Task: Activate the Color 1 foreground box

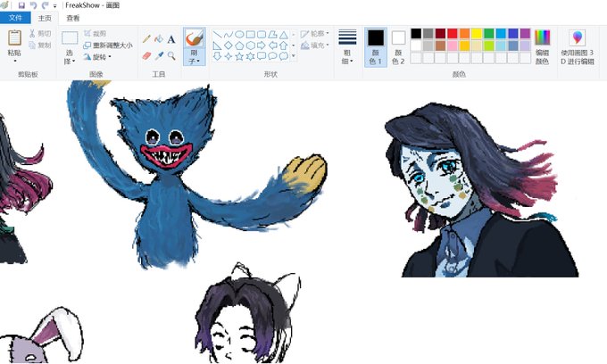Action: (x=376, y=47)
